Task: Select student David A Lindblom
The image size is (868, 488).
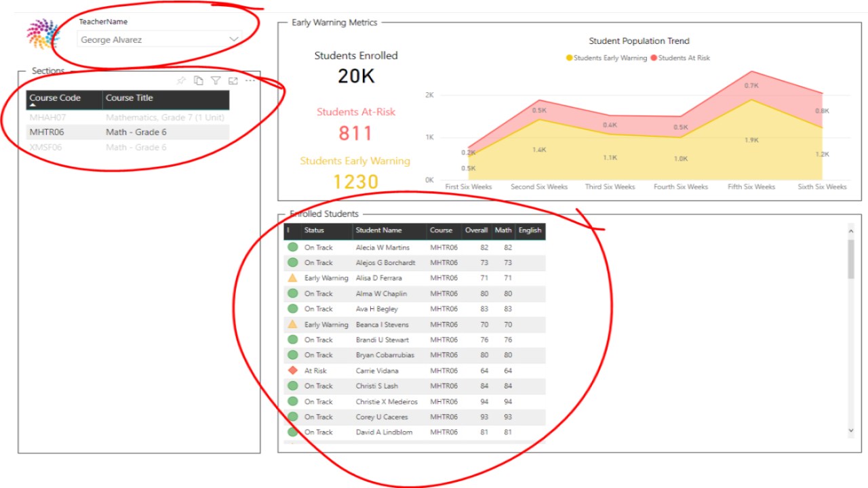Action: [384, 432]
